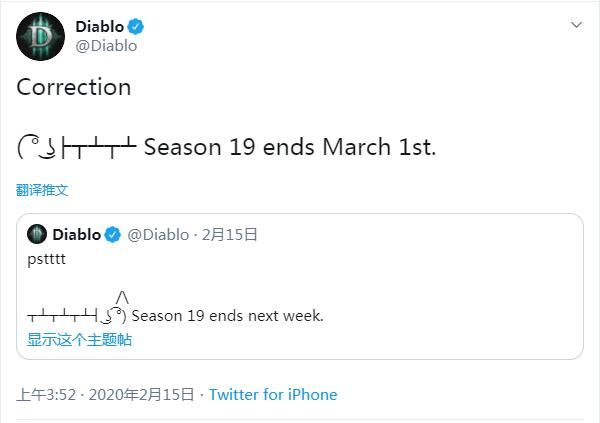Viewport: 600px width, 423px height.
Task: Click the @Diablo handle in the quoted tweet
Action: [158, 235]
